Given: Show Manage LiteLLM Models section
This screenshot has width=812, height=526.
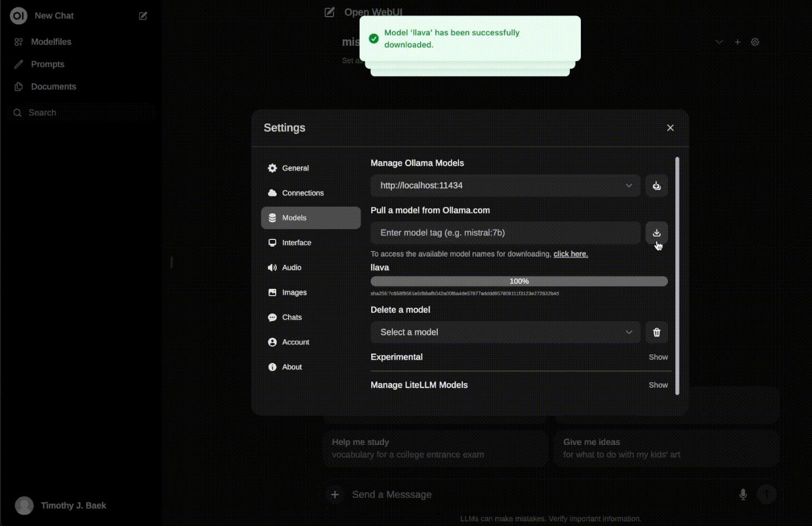Looking at the screenshot, I should click(658, 385).
